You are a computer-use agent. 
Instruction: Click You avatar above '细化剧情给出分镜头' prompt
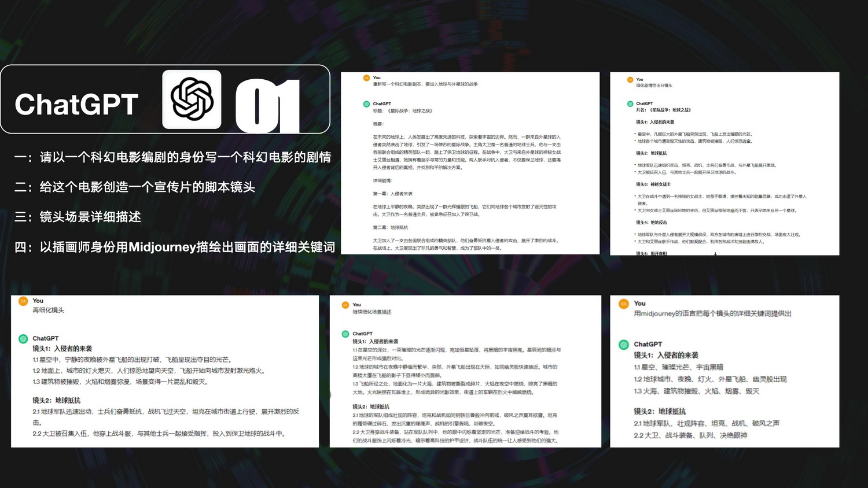click(630, 79)
